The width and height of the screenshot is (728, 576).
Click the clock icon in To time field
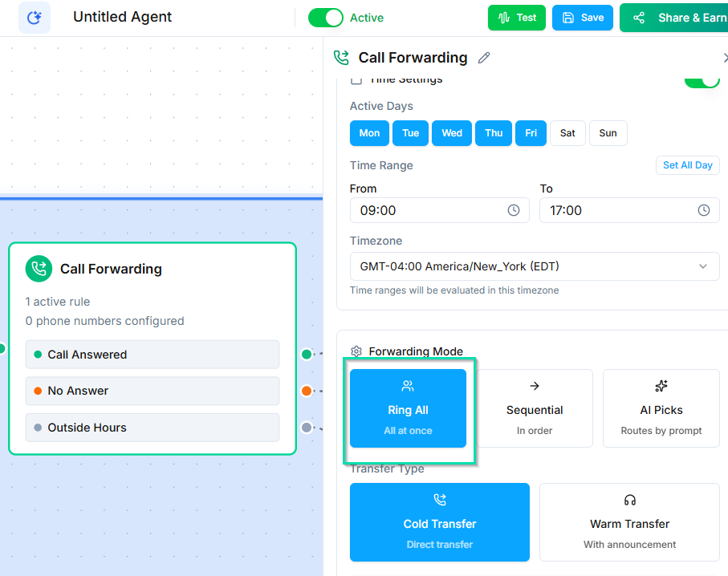(x=703, y=210)
